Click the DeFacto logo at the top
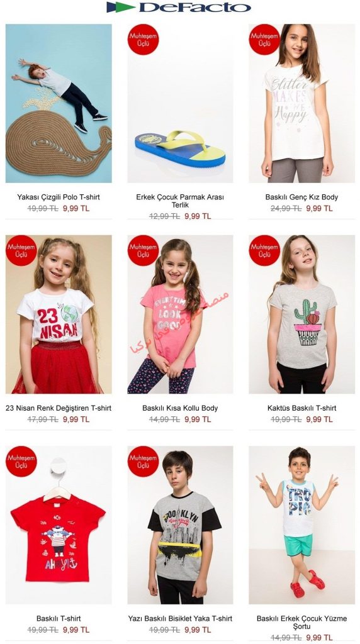360x644 pixels. tap(179, 8)
